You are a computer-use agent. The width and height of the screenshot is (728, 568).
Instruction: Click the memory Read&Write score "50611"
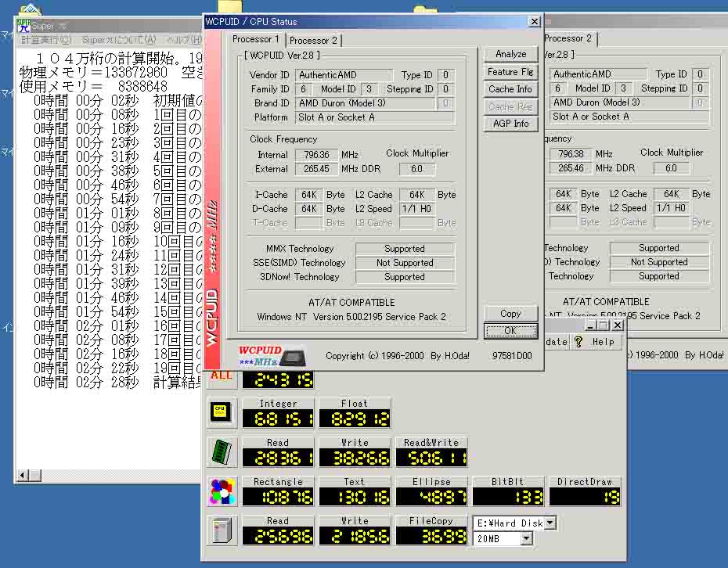[x=432, y=458]
